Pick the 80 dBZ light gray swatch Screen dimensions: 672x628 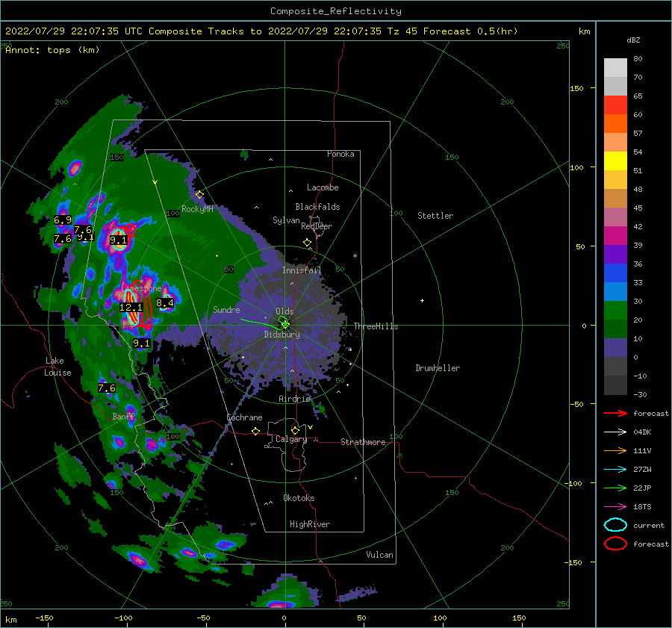click(x=615, y=68)
